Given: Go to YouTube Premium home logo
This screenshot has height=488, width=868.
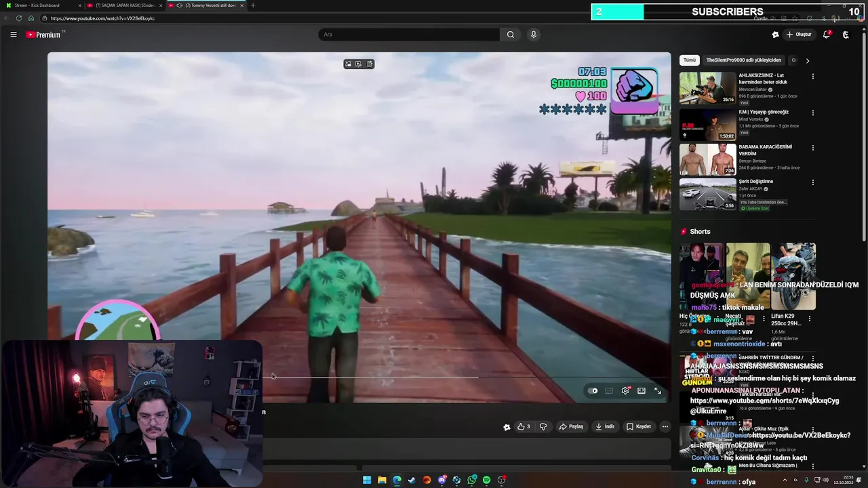Looking at the screenshot, I should (45, 35).
